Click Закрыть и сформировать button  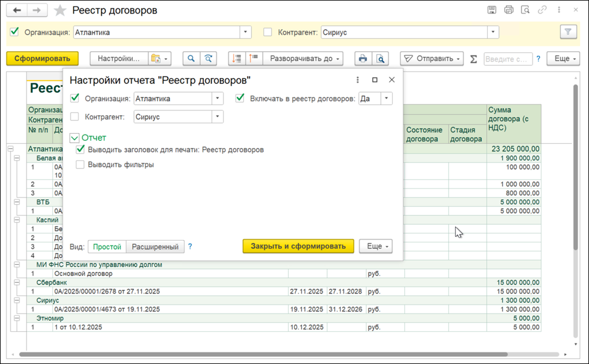tap(298, 246)
